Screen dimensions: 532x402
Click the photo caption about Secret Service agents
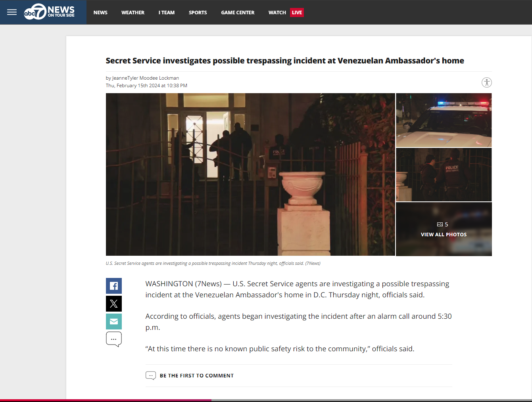pyautogui.click(x=213, y=263)
